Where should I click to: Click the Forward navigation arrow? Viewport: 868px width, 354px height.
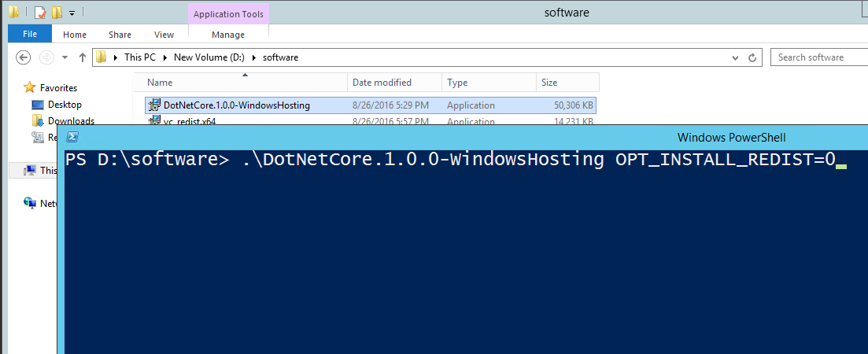[47, 57]
